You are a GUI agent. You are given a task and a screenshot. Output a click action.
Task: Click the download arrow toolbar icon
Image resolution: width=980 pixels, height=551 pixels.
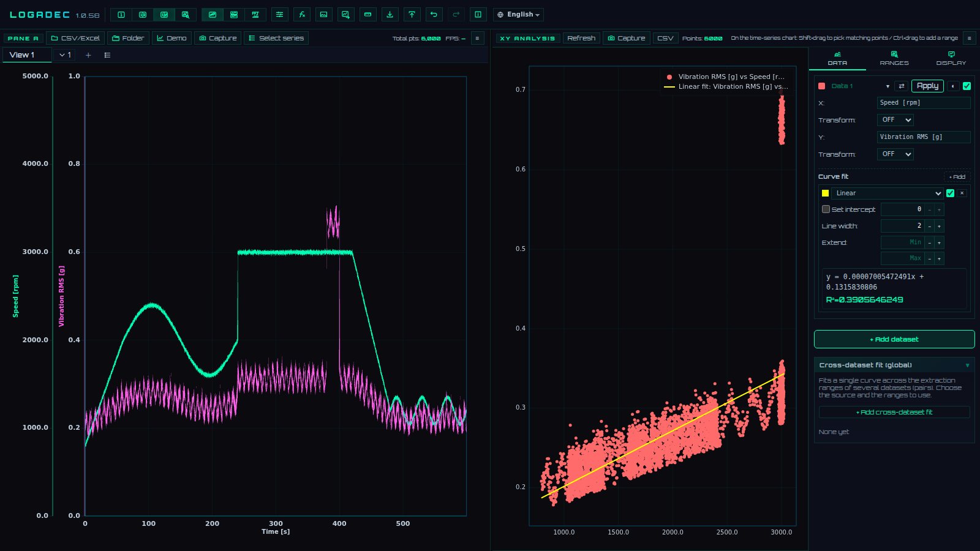click(390, 15)
